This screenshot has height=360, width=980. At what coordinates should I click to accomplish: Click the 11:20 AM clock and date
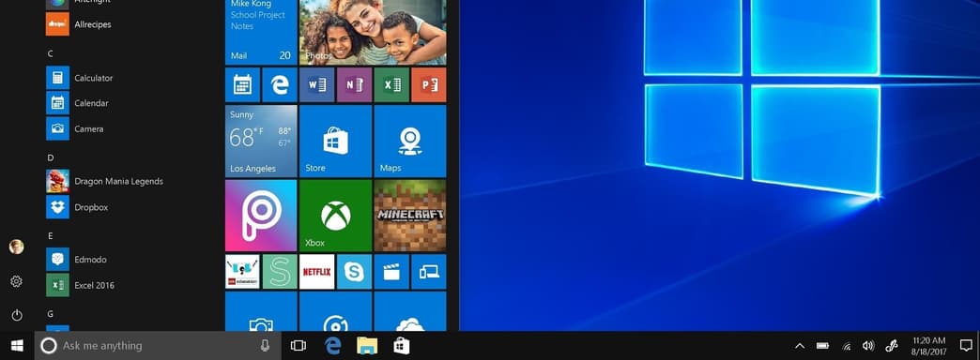928,346
